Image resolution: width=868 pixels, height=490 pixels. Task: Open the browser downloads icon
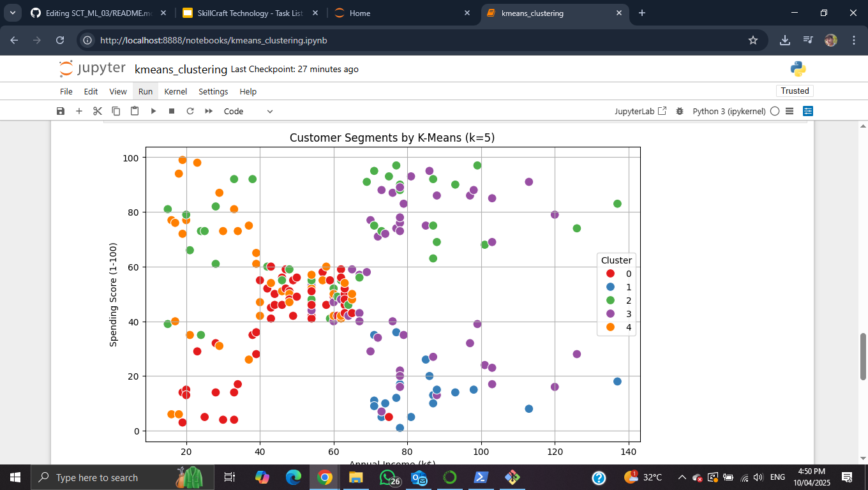[x=785, y=40]
